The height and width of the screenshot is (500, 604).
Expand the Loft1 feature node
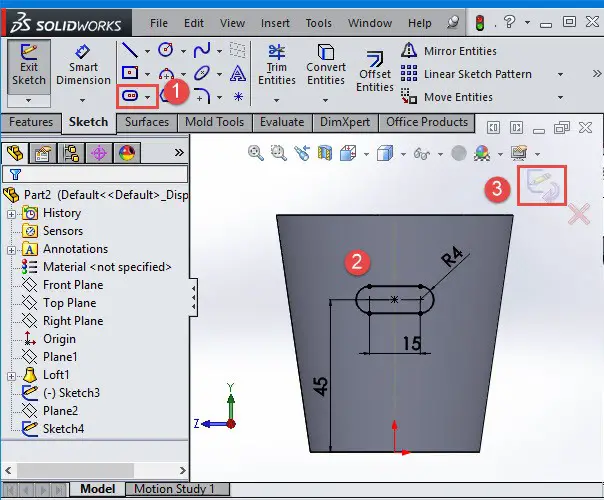11,376
